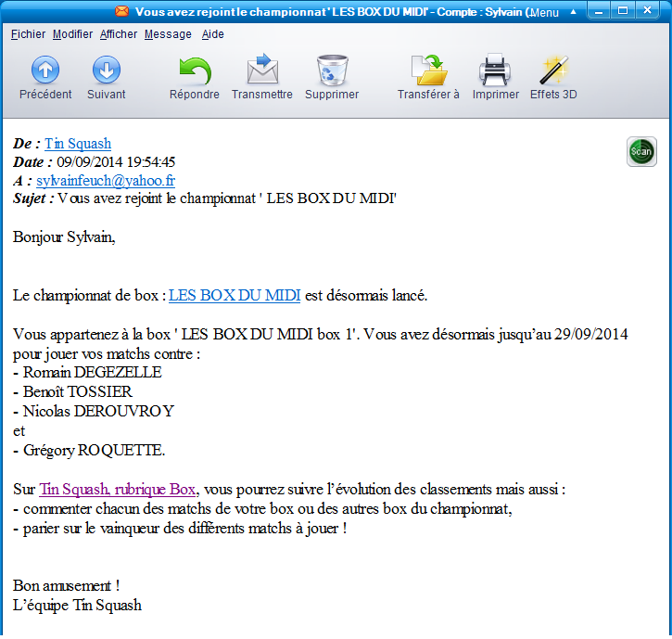Open the Modifier menu
Image resolution: width=672 pixels, height=639 pixels.
(73, 34)
